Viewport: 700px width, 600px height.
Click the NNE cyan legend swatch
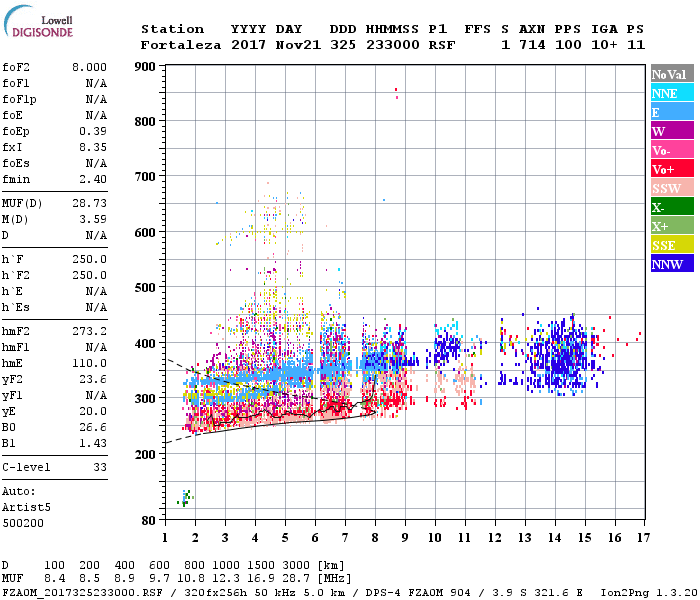point(672,93)
